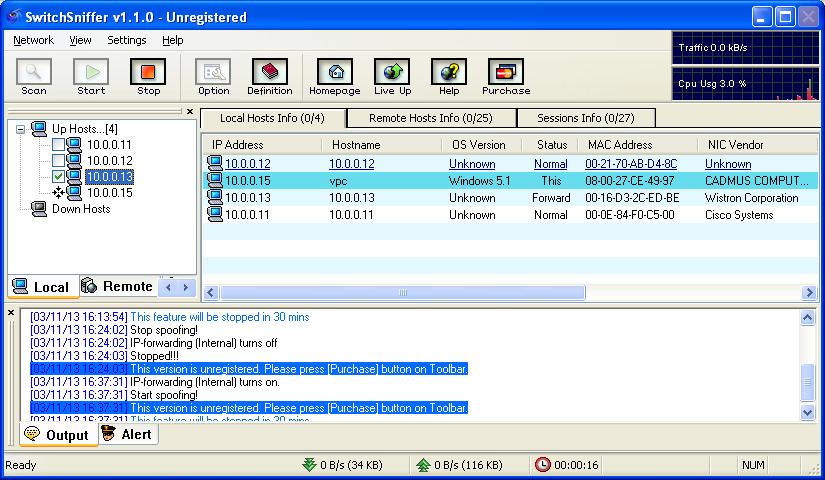Switch to Remote Hosts Info tab
The width and height of the screenshot is (825, 480).
tap(431, 118)
